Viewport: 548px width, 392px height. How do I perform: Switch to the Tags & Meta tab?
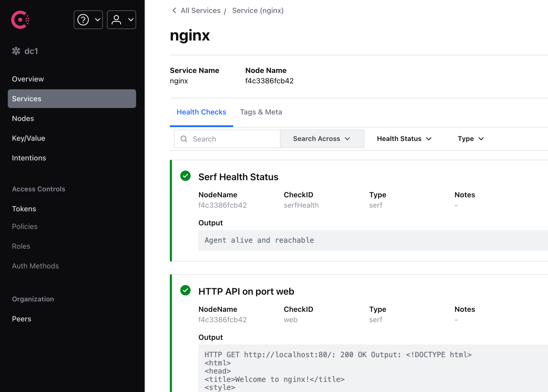point(261,112)
